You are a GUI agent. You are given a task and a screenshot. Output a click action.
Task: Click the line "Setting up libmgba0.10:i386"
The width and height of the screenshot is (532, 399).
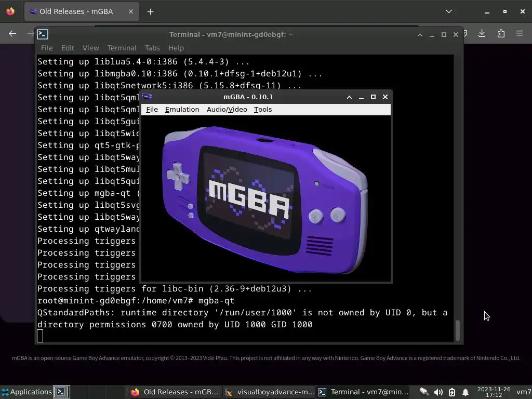tap(179, 74)
